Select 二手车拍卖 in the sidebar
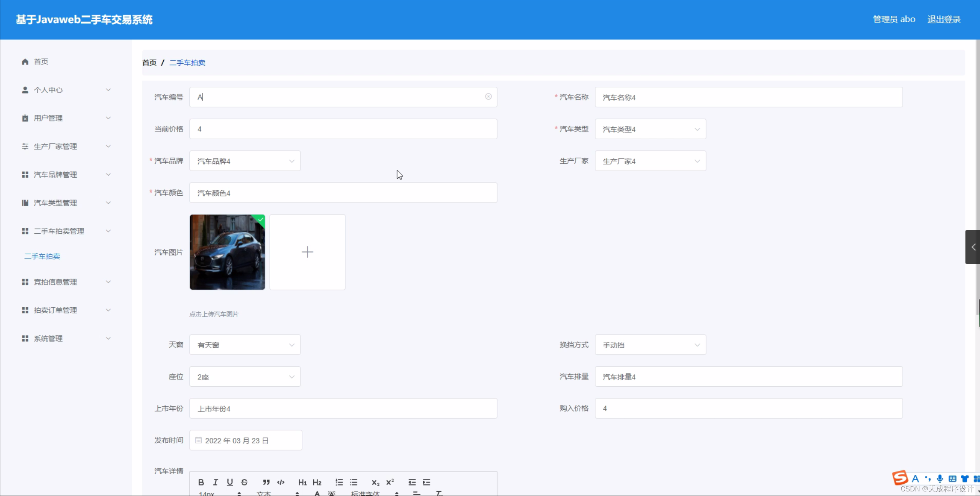980x496 pixels. point(42,256)
